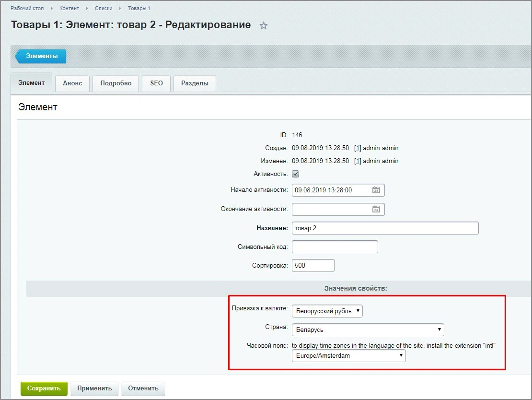The image size is (532, 400).
Task: Click the Значения свойств section header
Action: 356,288
